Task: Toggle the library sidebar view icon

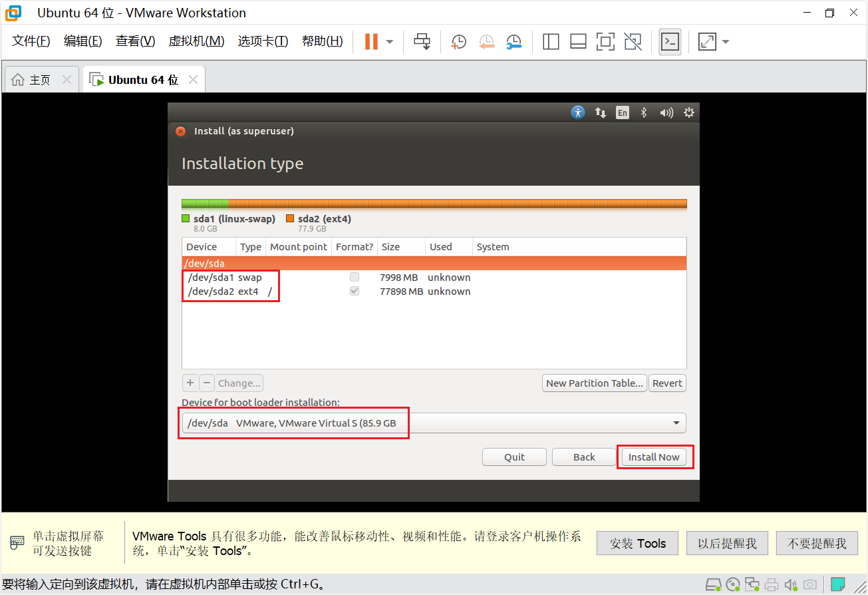Action: coord(551,41)
